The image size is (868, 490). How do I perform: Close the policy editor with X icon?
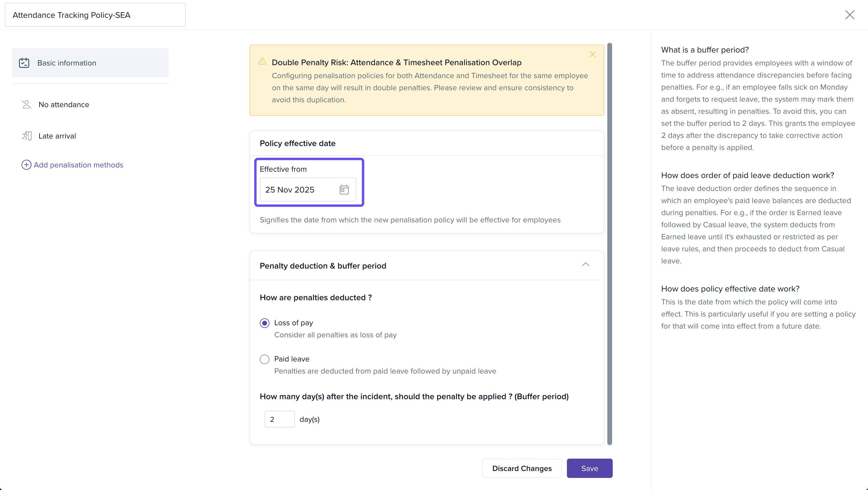click(x=850, y=15)
